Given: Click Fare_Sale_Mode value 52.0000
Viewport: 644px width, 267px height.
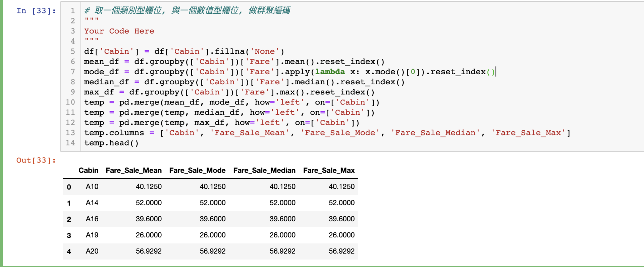Looking at the screenshot, I should (x=213, y=203).
